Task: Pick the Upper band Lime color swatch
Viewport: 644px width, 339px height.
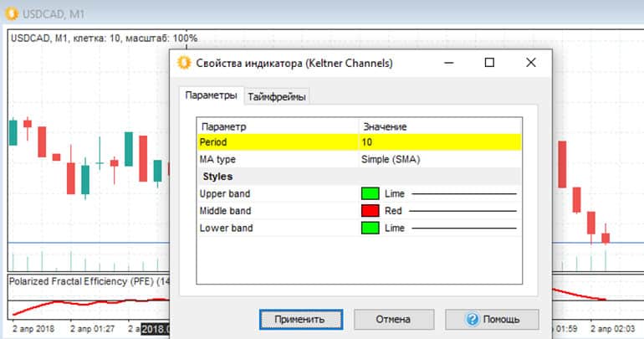Action: 370,193
